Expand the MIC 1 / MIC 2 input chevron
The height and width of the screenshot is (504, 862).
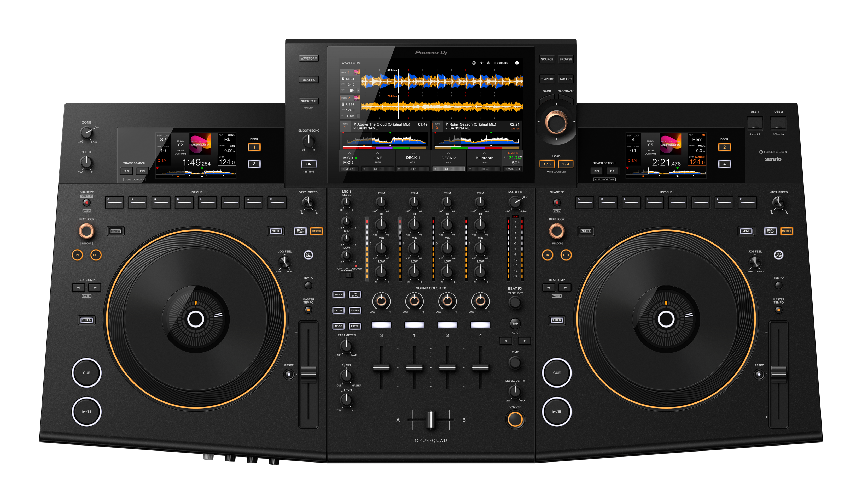click(x=349, y=153)
